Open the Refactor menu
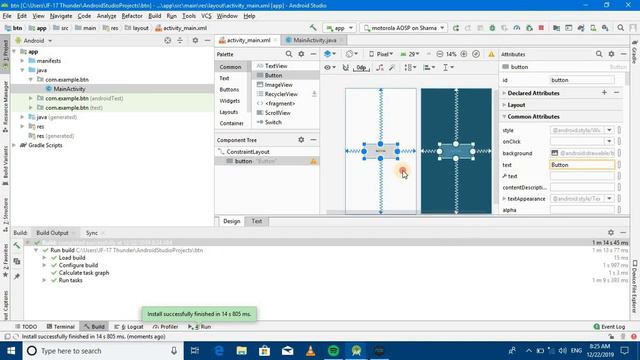640x360 pixels. 132,16
